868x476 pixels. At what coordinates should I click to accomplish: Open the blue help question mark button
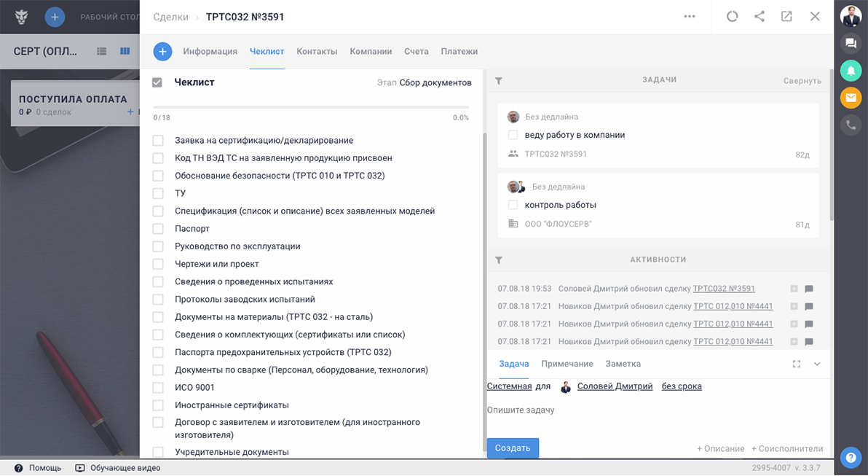point(850,457)
